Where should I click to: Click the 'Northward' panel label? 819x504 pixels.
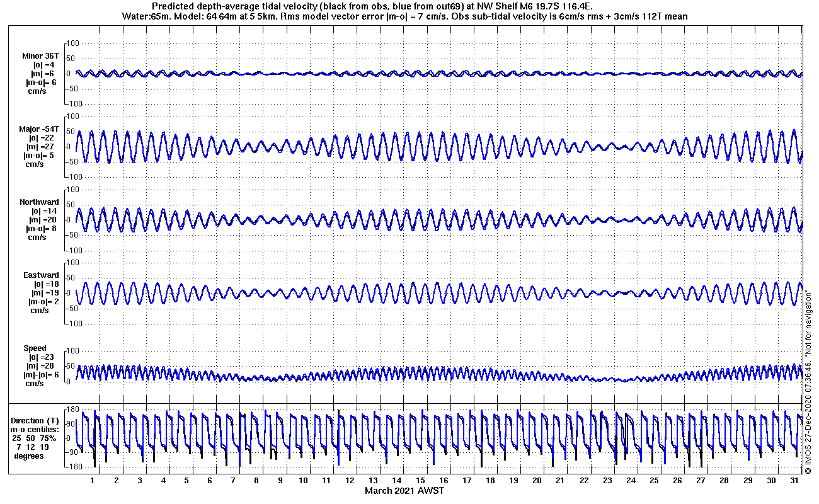pos(39,202)
